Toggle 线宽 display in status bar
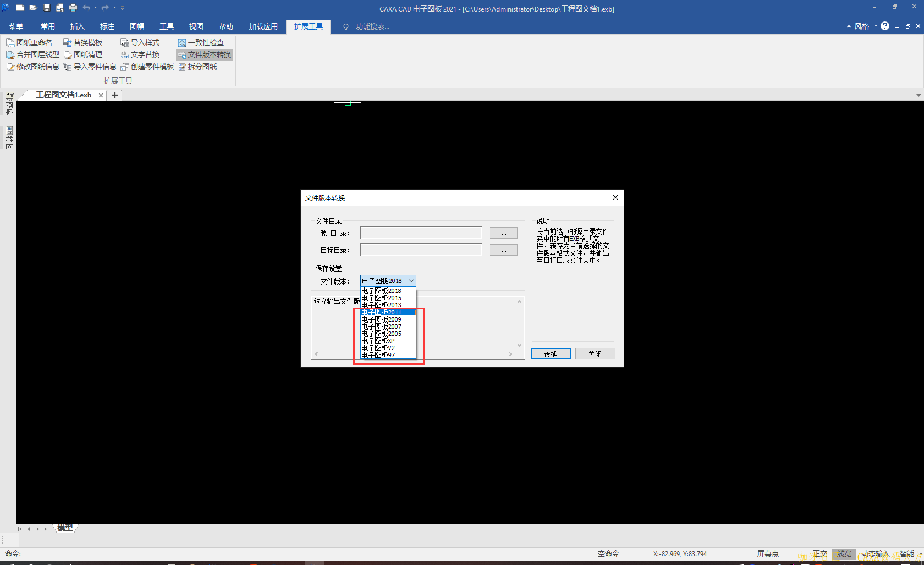924x565 pixels. coord(844,553)
